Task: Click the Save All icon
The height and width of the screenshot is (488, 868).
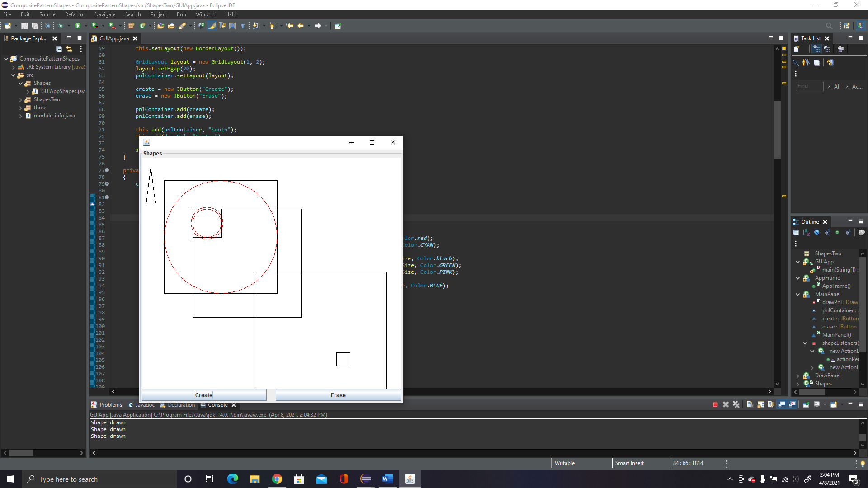Action: [35, 26]
